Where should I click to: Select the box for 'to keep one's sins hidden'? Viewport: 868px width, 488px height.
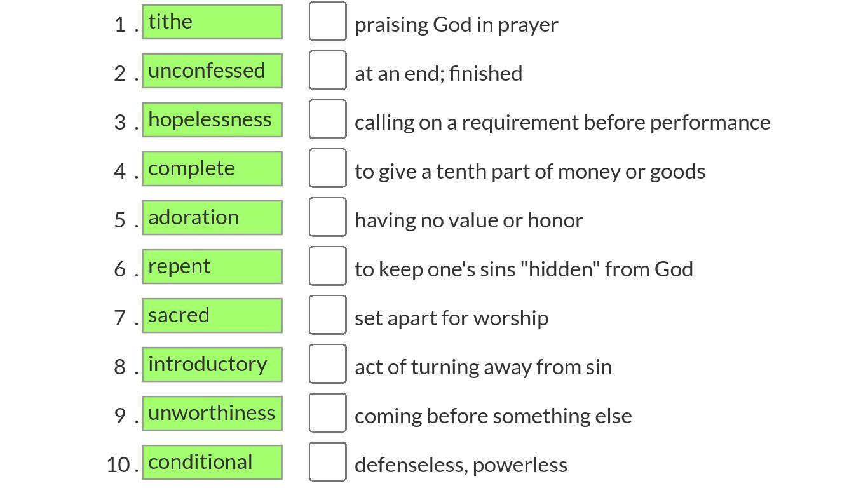coord(328,266)
